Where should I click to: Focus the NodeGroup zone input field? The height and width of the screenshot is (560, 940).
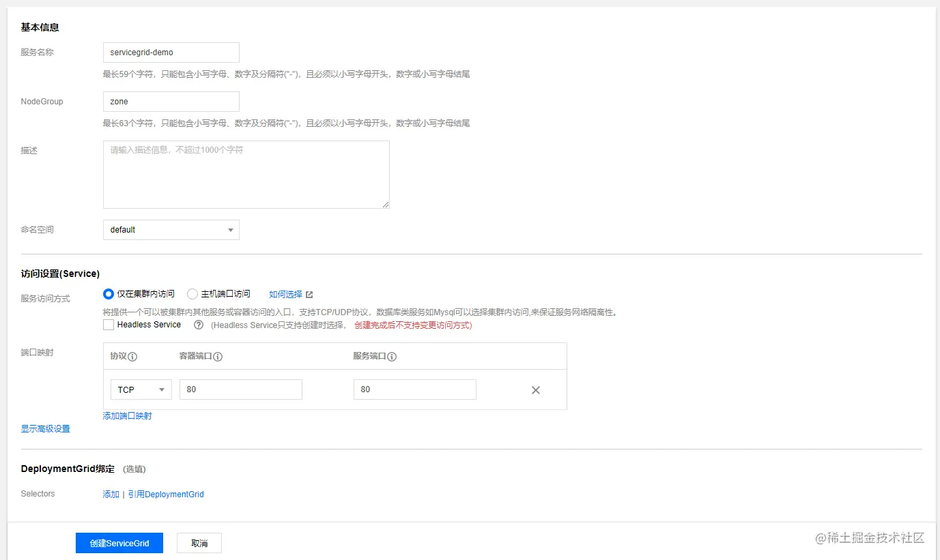pos(171,102)
